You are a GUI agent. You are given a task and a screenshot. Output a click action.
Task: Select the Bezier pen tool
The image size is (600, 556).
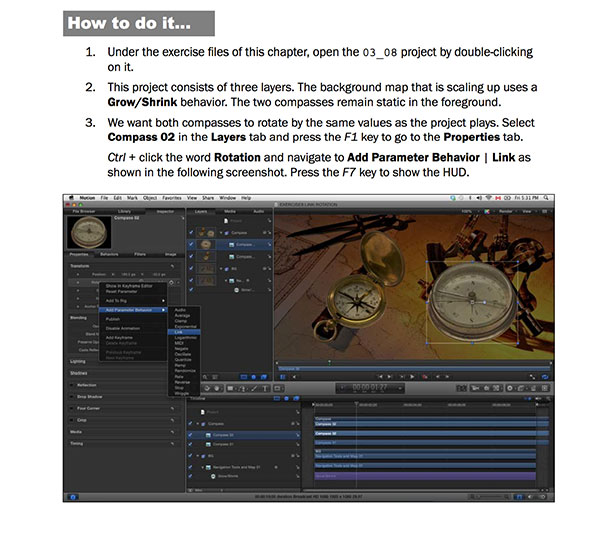243,388
